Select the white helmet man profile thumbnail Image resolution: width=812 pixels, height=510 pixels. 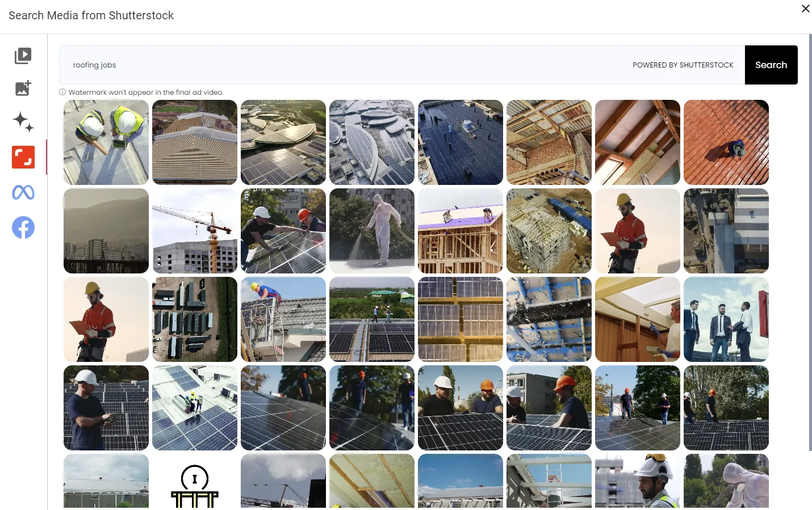point(638,481)
